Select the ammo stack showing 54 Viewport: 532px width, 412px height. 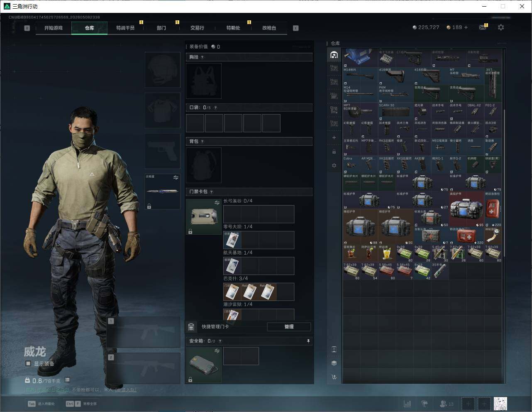click(x=369, y=271)
